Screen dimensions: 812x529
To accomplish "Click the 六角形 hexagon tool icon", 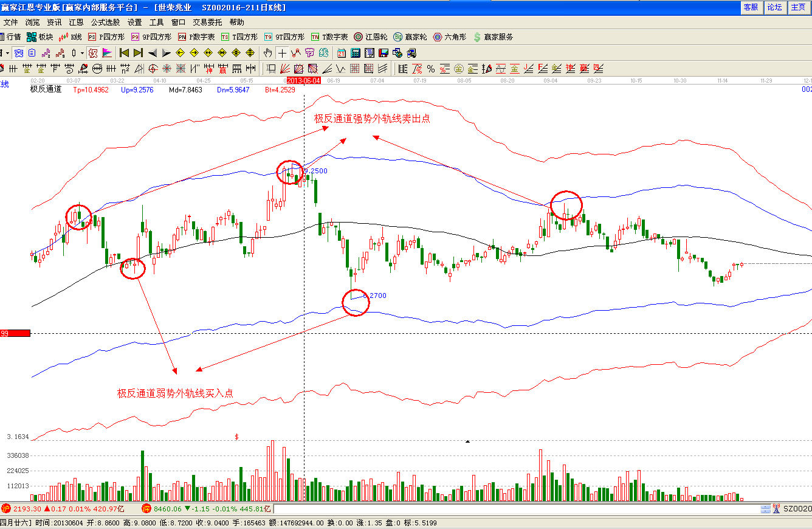I will point(449,37).
